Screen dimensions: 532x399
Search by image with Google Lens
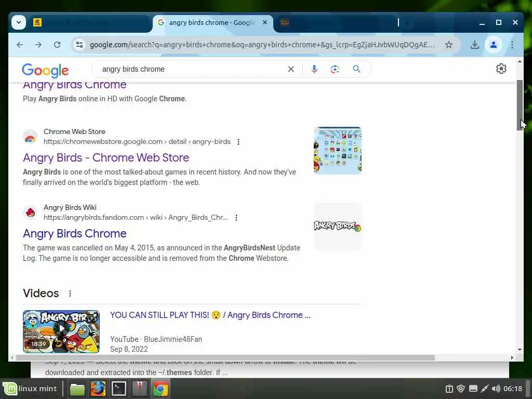(x=335, y=69)
